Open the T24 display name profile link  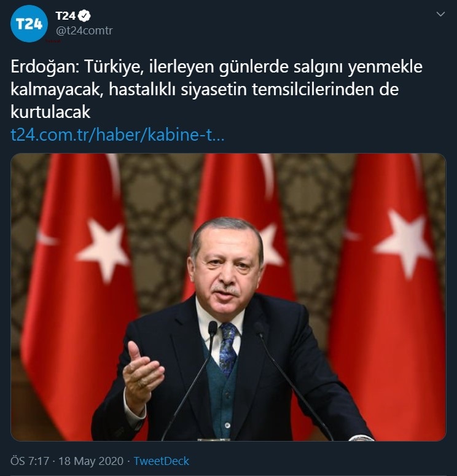coord(65,16)
